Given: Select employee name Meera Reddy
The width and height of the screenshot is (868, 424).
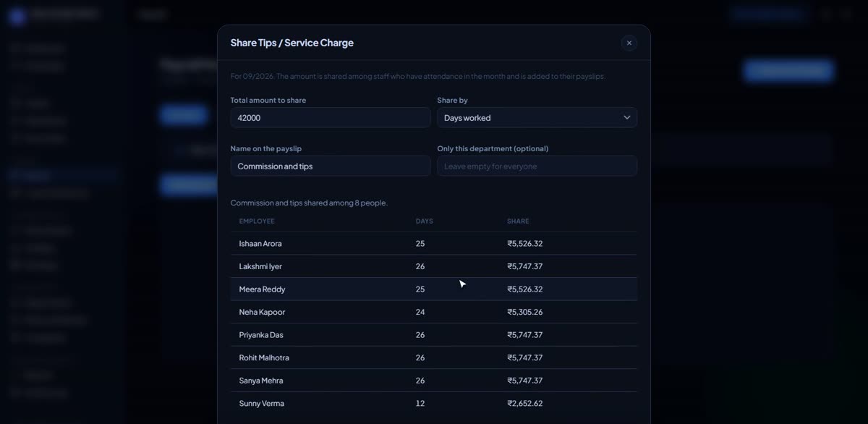Looking at the screenshot, I should pos(263,289).
